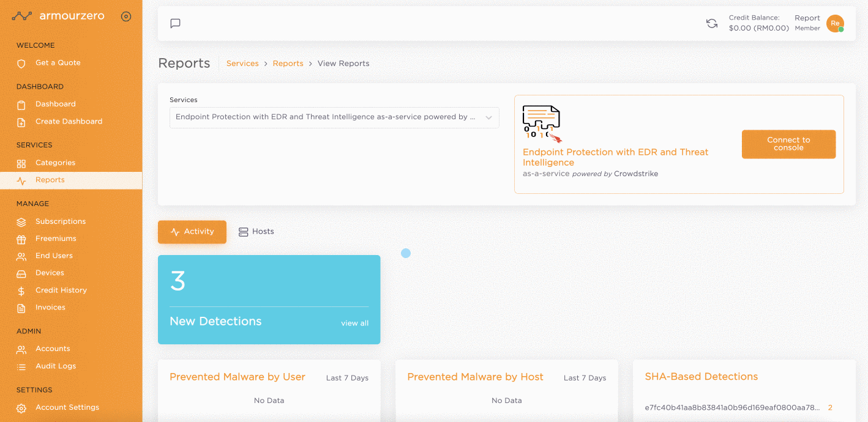Screen dimensions: 868x422
Task: Click the Reports pulse icon in sidebar
Action: coord(21,180)
